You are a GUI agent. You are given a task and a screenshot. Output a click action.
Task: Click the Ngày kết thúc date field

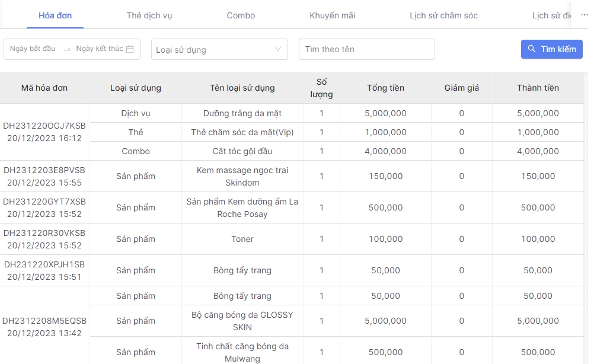pos(99,49)
